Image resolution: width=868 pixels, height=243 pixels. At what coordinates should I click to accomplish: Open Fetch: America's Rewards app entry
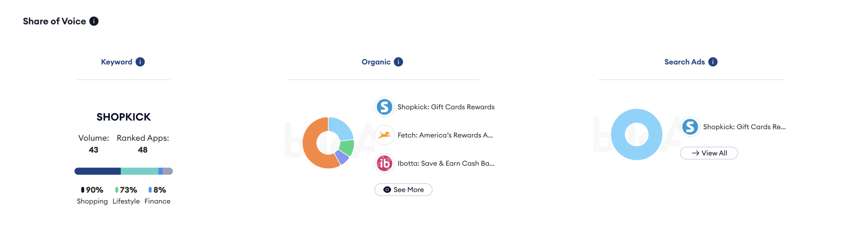tap(445, 135)
